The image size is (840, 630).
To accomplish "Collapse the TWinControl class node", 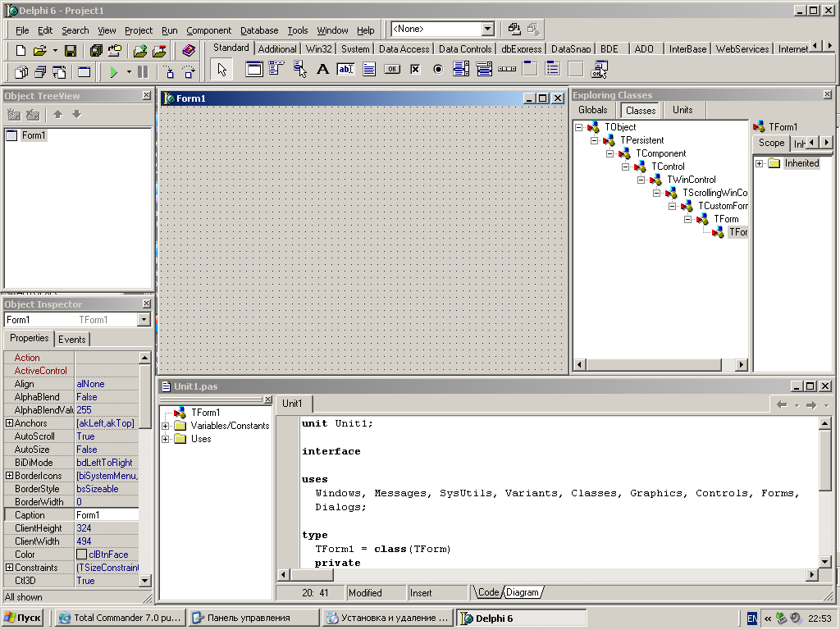I will tap(641, 180).
